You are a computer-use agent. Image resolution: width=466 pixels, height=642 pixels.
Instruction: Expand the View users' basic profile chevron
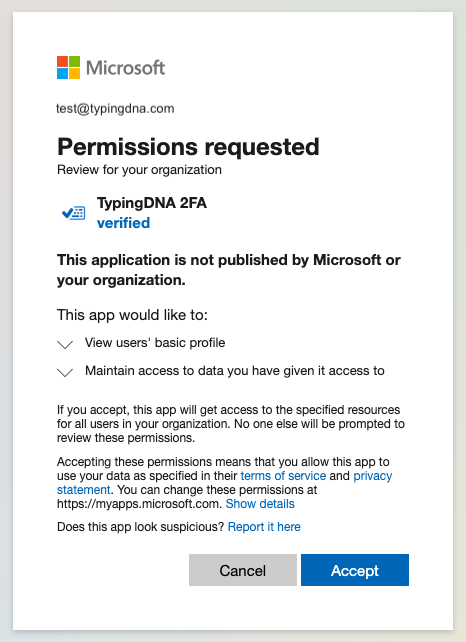(x=65, y=344)
